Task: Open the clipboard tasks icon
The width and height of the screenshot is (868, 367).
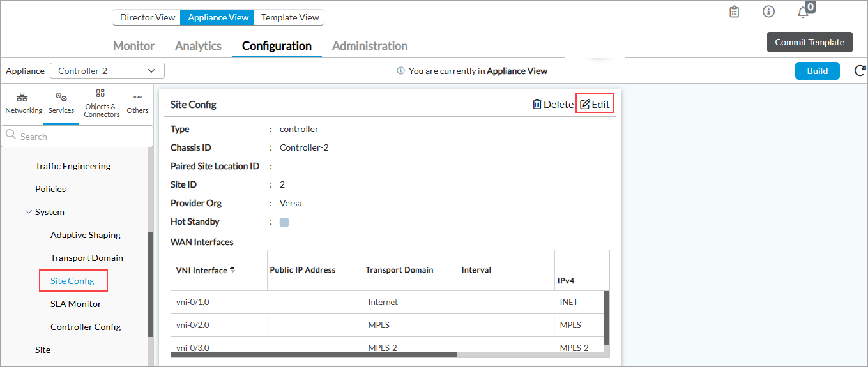Action: [x=735, y=12]
